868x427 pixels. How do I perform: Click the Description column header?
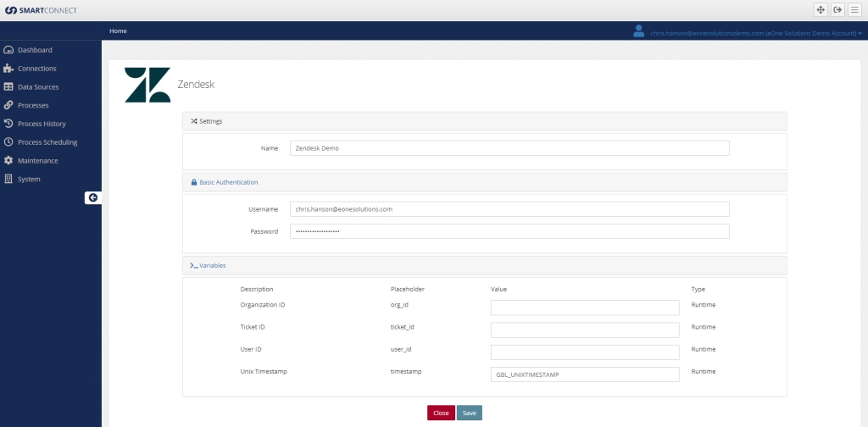pyautogui.click(x=256, y=289)
